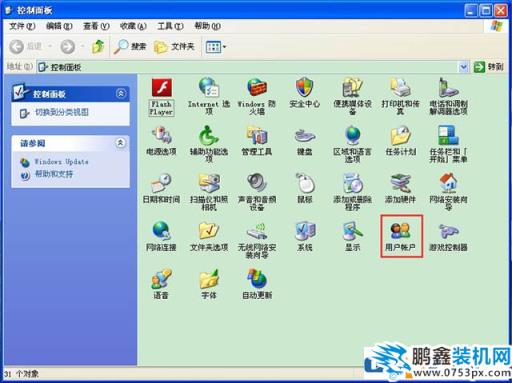Open 键盘 icon
The image size is (512, 383).
305,141
